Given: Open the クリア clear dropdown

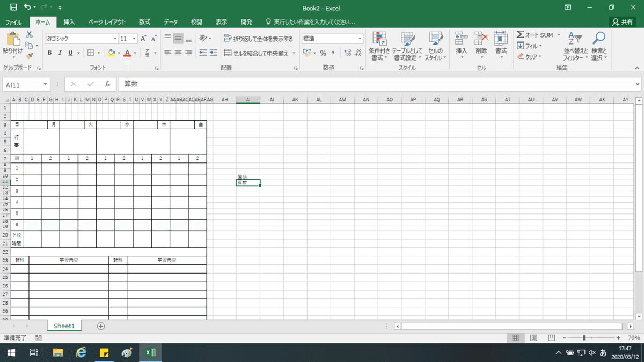Looking at the screenshot, I should click(x=529, y=56).
